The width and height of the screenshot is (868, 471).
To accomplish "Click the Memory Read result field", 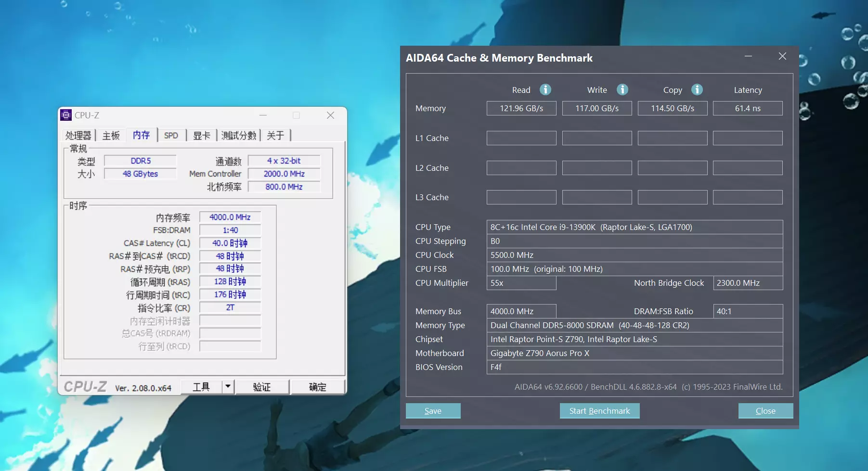I will (521, 108).
